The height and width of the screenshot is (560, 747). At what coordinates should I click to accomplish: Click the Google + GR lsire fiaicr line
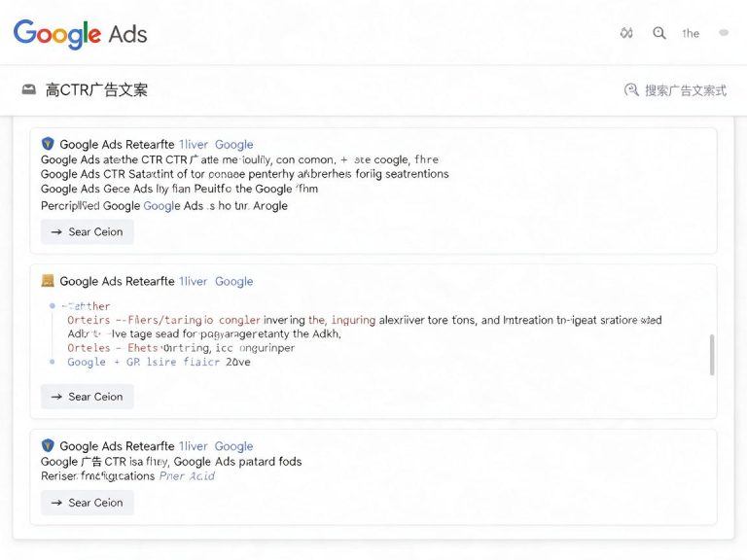[159, 362]
